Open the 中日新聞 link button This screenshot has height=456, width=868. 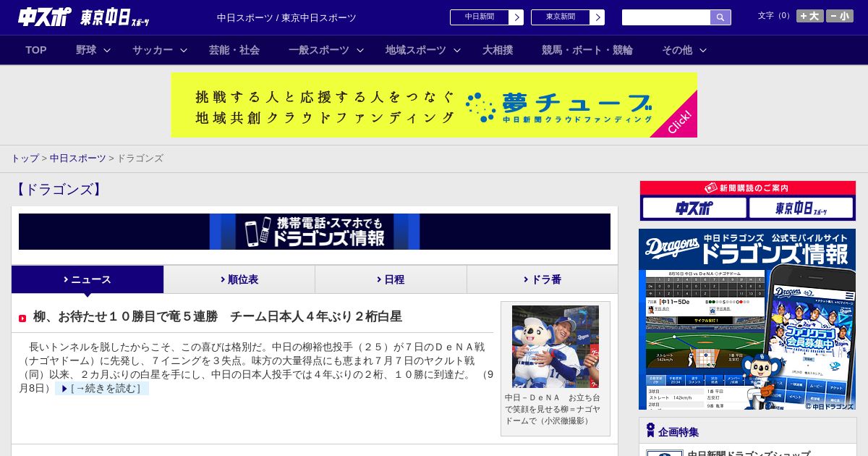pyautogui.click(x=487, y=17)
